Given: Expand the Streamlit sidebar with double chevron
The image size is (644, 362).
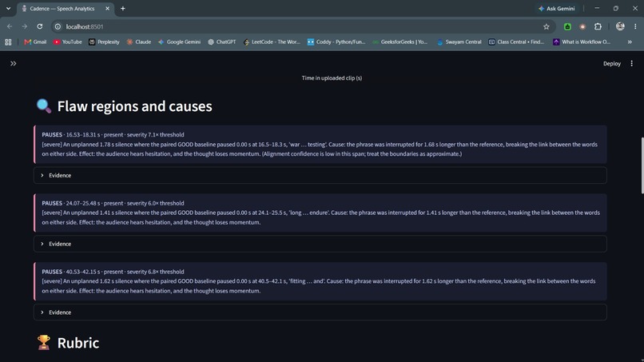Looking at the screenshot, I should point(13,64).
